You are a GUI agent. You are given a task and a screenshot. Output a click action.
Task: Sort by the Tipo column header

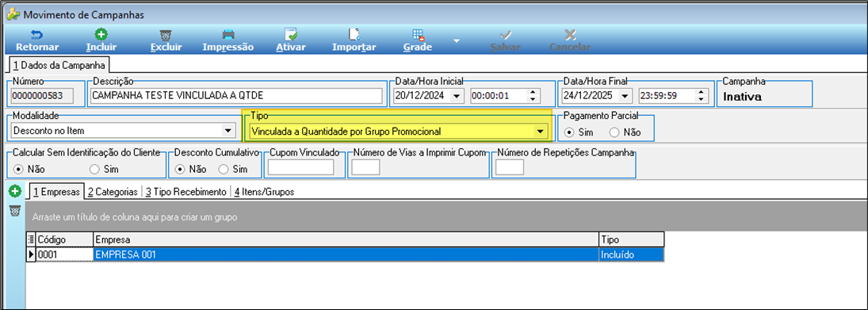(x=631, y=239)
